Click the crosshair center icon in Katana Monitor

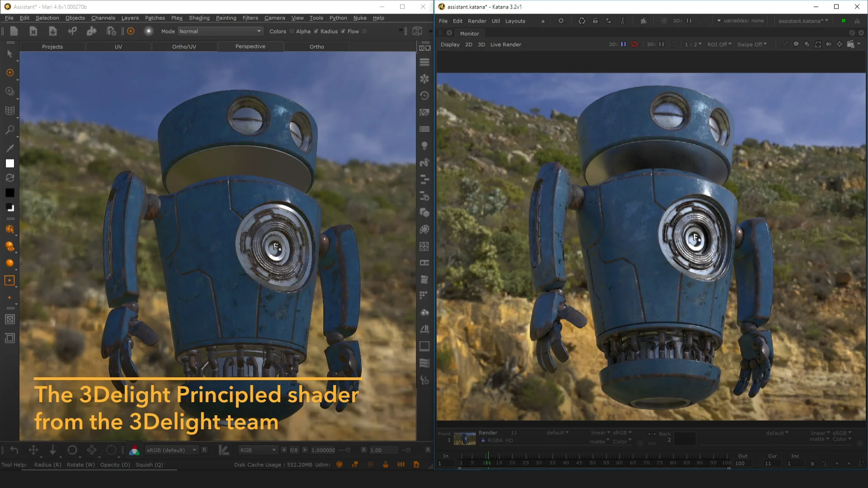[x=840, y=44]
